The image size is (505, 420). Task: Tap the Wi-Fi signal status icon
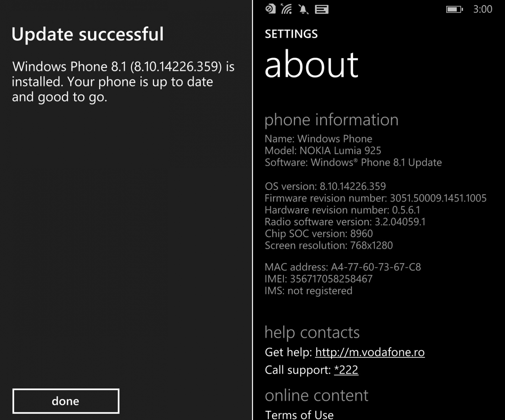click(286, 9)
